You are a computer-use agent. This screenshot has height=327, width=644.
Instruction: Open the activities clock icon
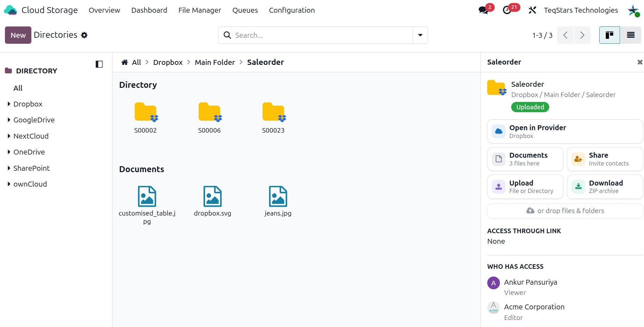coord(507,10)
